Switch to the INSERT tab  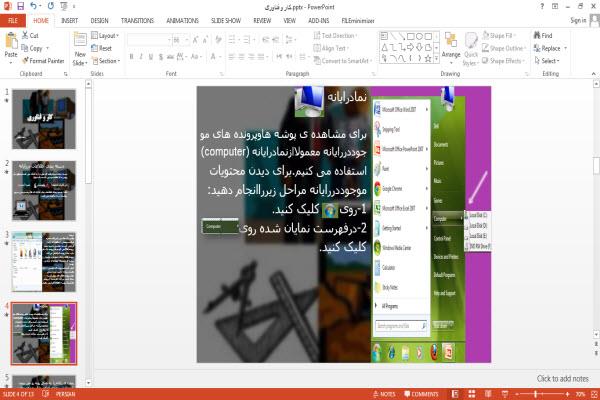(x=69, y=21)
